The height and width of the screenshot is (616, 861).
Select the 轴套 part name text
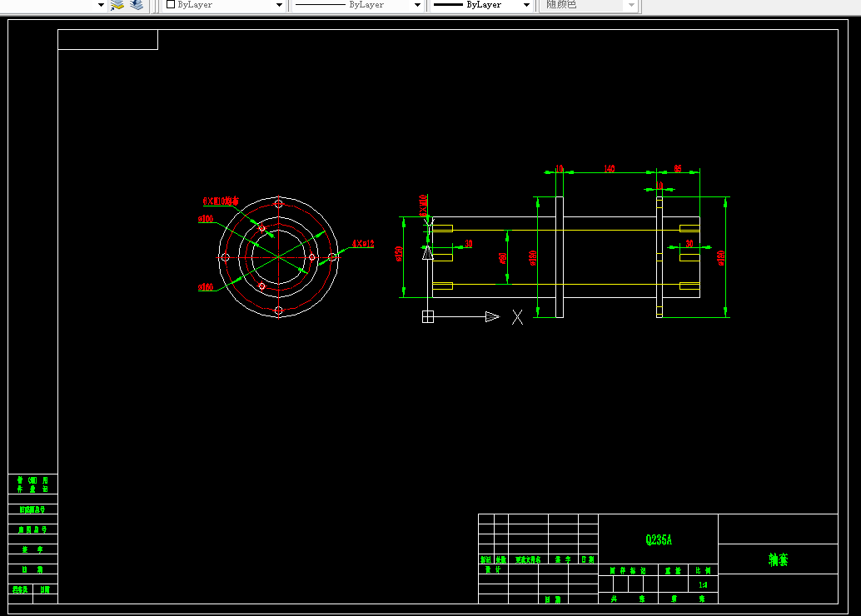point(778,559)
